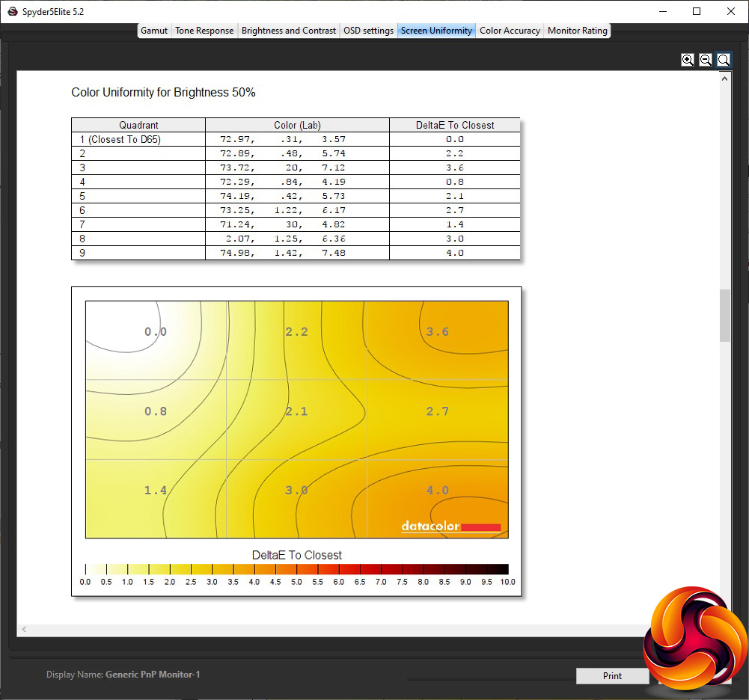Maximize the Spyder5Elite window
The width and height of the screenshot is (749, 700).
pos(697,11)
